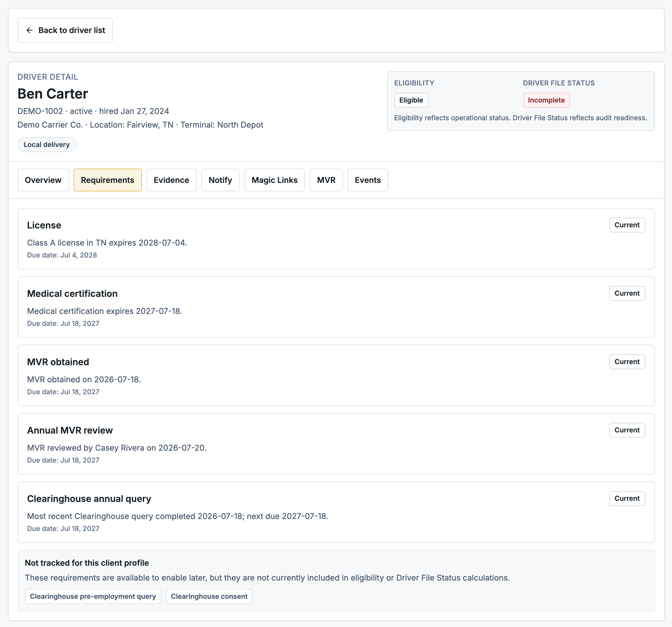The height and width of the screenshot is (627, 672).
Task: Click the Ben Carter driver name
Action: tap(53, 94)
